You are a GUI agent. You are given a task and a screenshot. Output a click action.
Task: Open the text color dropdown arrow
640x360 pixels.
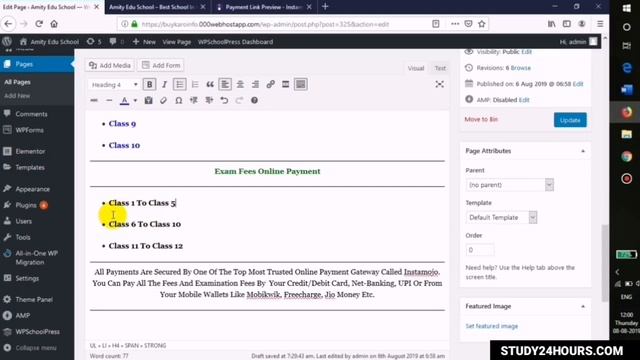(x=135, y=100)
